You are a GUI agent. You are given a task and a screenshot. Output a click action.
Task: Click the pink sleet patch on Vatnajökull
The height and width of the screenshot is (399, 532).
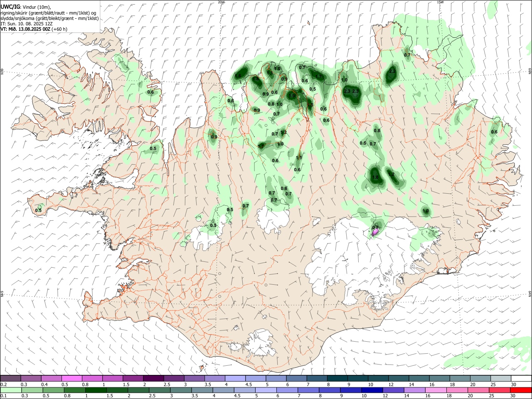tap(375, 231)
